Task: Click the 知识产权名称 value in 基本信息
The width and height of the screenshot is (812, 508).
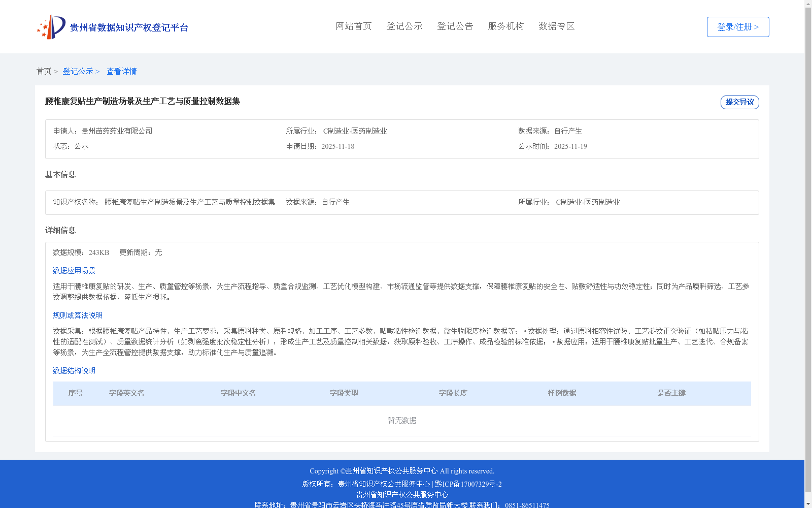Action: point(190,202)
